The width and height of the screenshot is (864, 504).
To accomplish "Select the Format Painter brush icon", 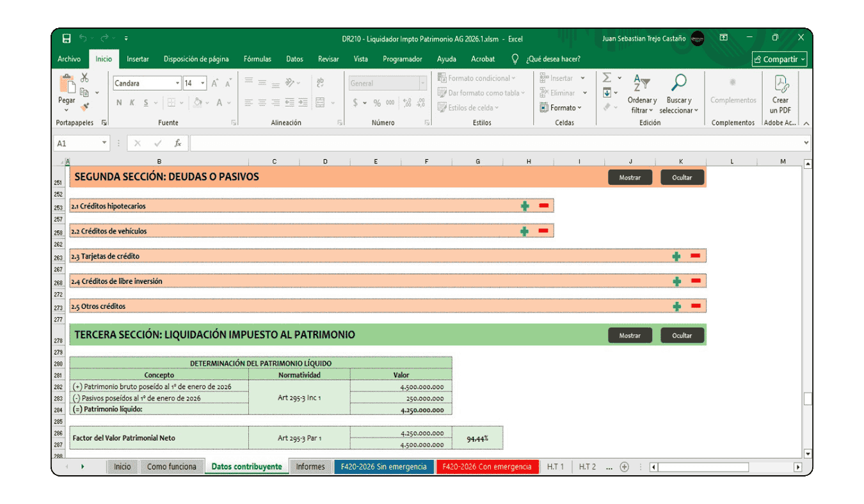I will (x=85, y=107).
